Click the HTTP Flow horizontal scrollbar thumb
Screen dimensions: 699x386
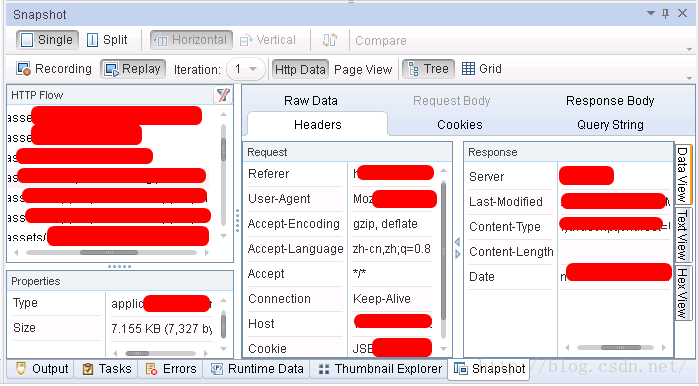point(109,252)
